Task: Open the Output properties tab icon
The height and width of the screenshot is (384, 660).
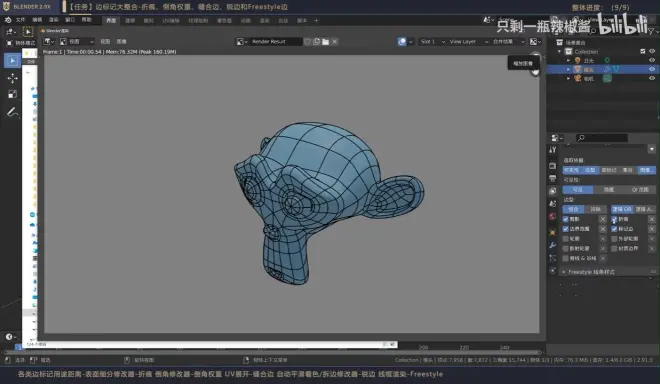Action: [x=553, y=179]
